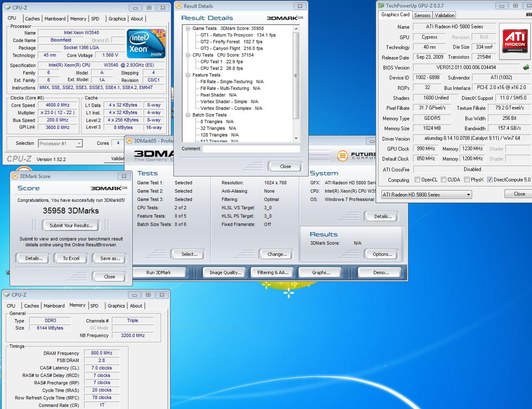The height and width of the screenshot is (409, 532).
Task: Click the Result Details vertical scrollbar thumb
Action: click(296, 76)
